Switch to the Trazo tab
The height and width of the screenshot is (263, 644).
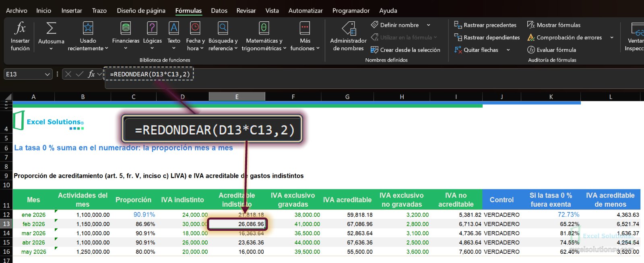coord(99,10)
